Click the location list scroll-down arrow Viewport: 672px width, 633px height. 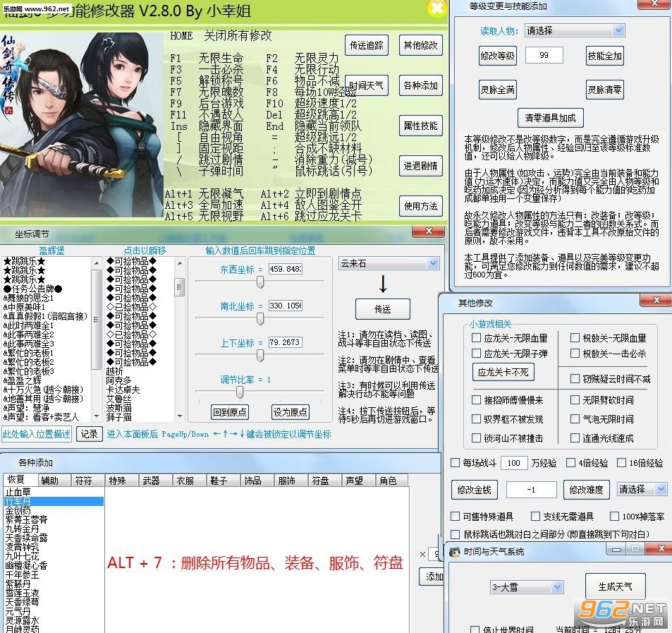97,416
